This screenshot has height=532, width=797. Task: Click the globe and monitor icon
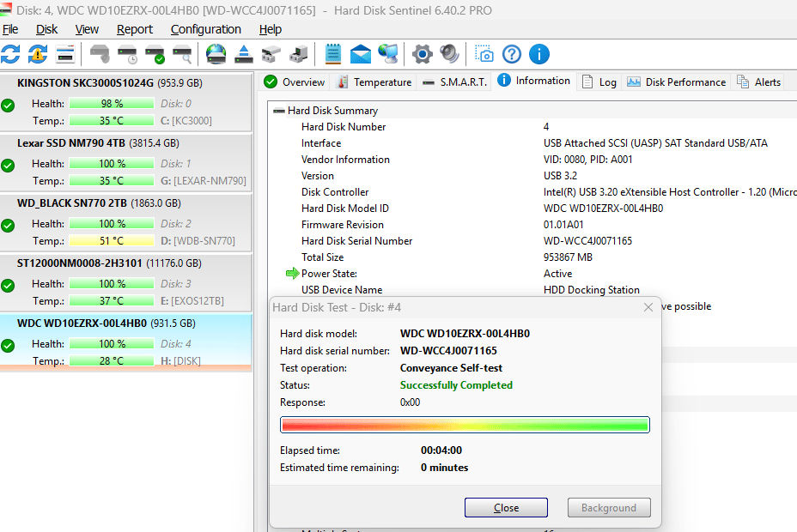[x=388, y=54]
